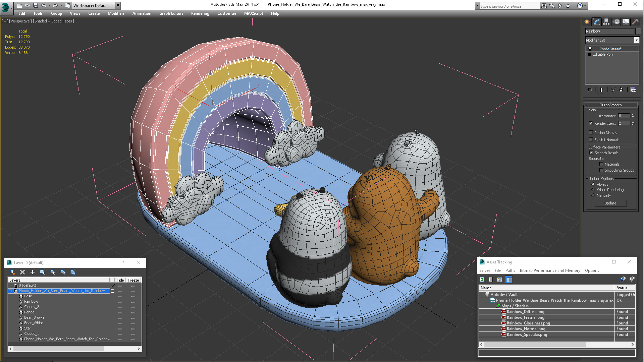Viewport: 644px width, 362px height.
Task: Click the Hide column header in Layer dialog
Action: [120, 280]
